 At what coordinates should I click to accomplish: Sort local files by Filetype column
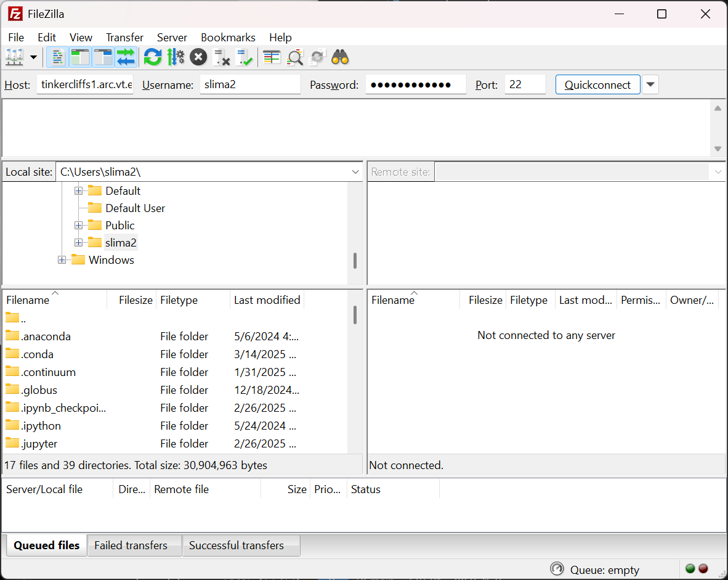tap(193, 300)
